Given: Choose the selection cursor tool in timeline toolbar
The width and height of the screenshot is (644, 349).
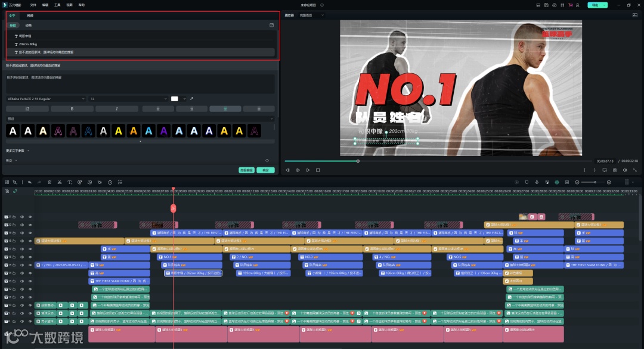Looking at the screenshot, I should pos(15,182).
